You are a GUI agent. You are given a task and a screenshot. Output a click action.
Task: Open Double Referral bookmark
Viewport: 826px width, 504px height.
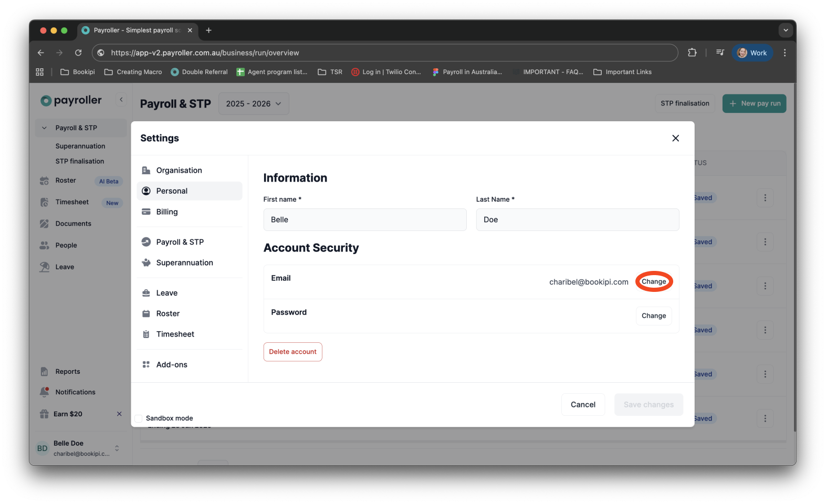coord(199,72)
